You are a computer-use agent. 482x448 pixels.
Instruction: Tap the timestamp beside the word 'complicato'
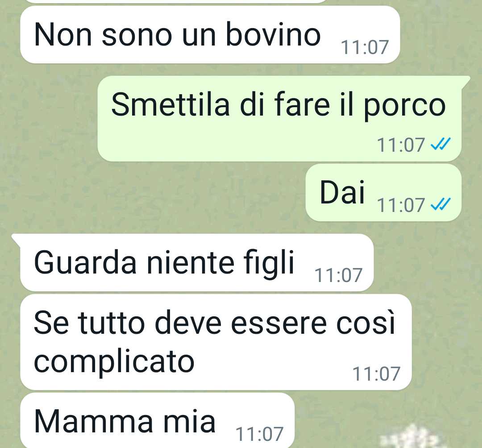click(376, 373)
